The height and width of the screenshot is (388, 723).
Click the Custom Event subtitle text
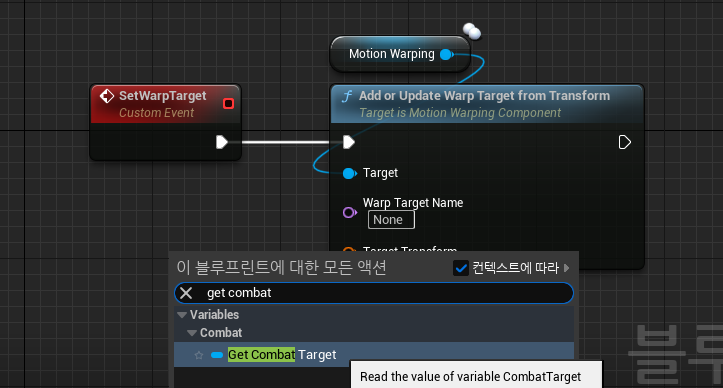pyautogui.click(x=157, y=113)
